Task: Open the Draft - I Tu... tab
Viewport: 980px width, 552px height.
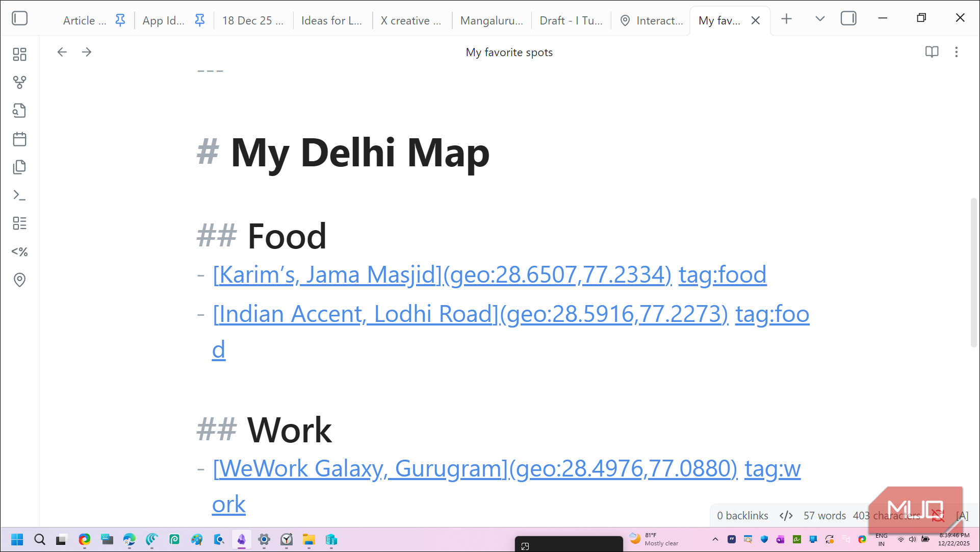Action: coord(571,20)
